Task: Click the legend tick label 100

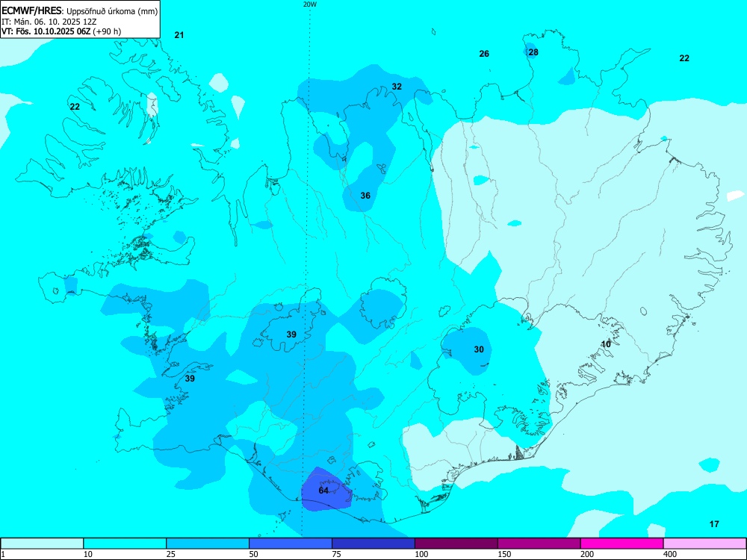Action: pos(421,554)
